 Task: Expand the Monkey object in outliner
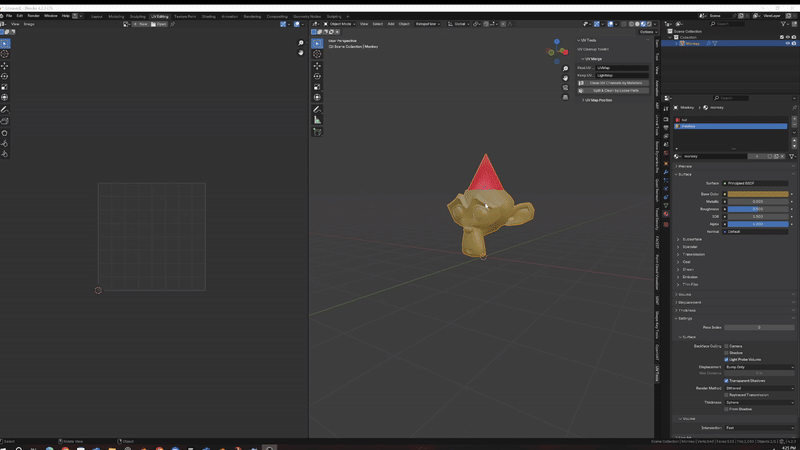[677, 43]
